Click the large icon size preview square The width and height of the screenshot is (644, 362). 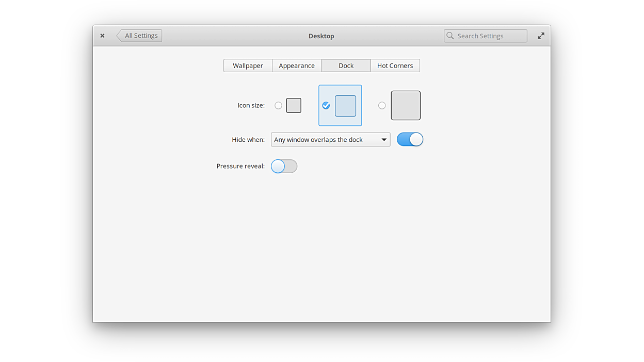[406, 105]
